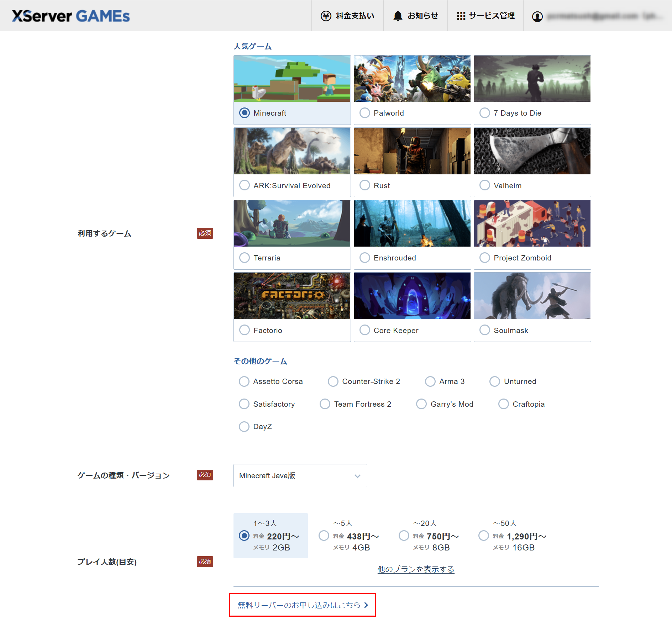Select the Palworld radio button

[x=364, y=113]
